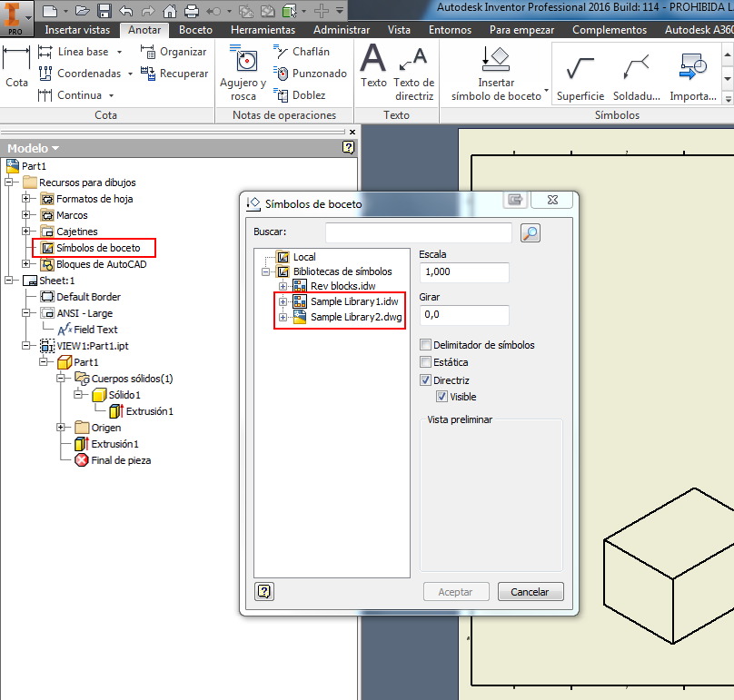
Task: Switch to the Administrar ribbon tab
Action: tap(342, 30)
